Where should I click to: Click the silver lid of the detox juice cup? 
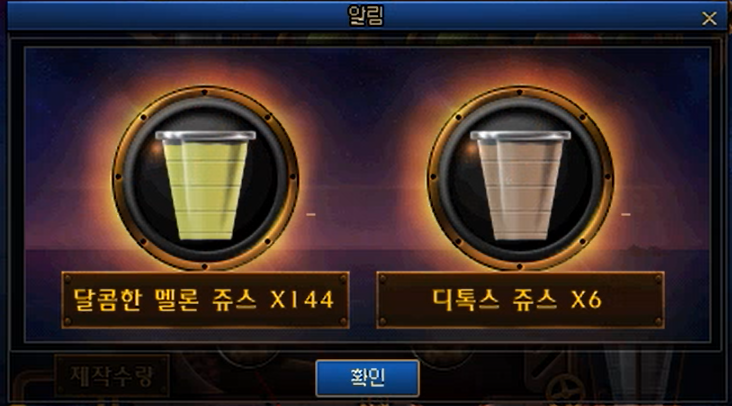click(520, 136)
